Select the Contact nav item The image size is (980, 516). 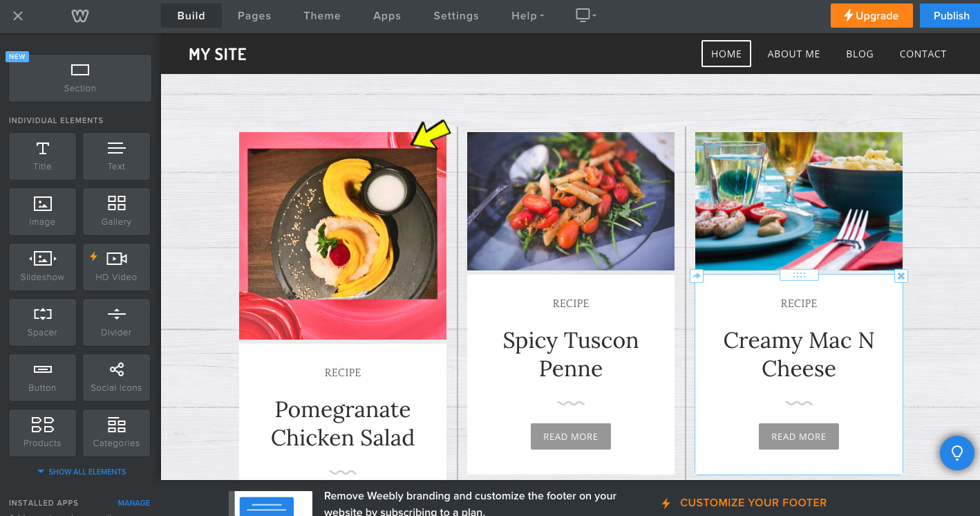click(x=923, y=54)
